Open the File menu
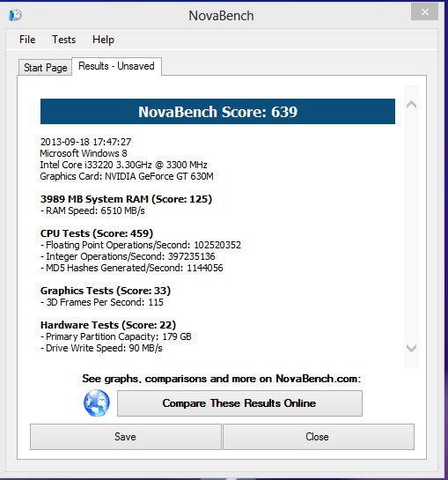 27,40
